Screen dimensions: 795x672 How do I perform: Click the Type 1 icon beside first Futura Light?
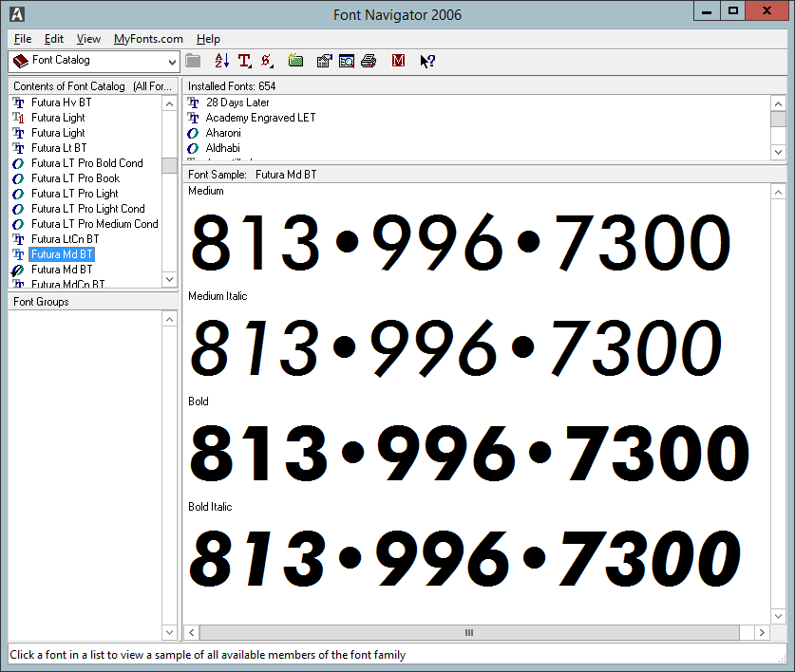pyautogui.click(x=18, y=118)
